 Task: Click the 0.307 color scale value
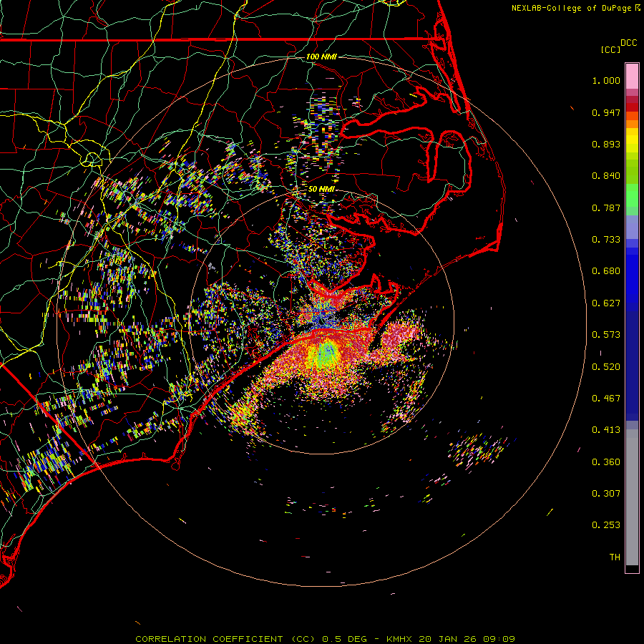(x=606, y=494)
